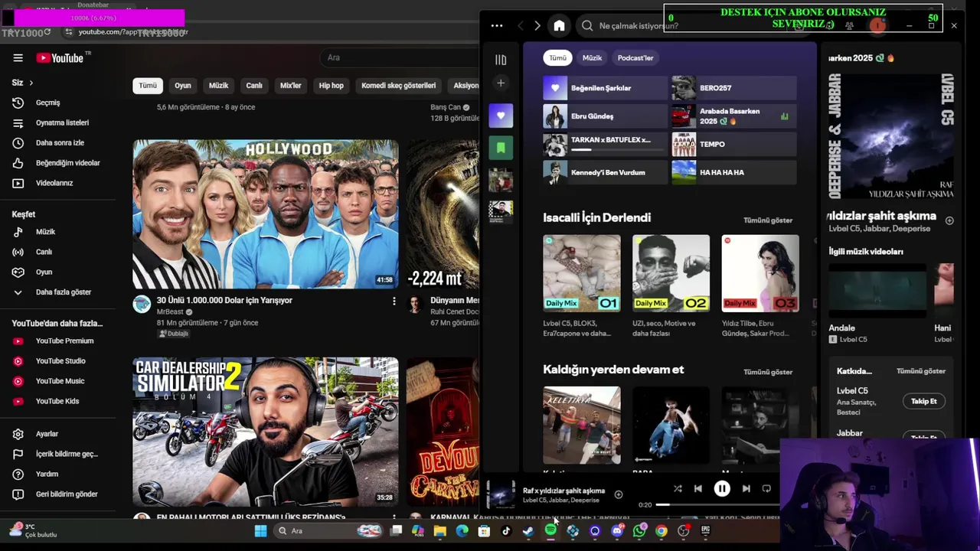
Task: Show all in Kaldığın yerden devam et
Action: pos(768,372)
